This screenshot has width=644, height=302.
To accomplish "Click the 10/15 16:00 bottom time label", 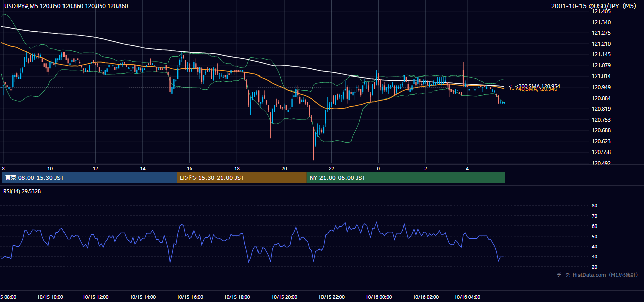I will pyautogui.click(x=189, y=297).
